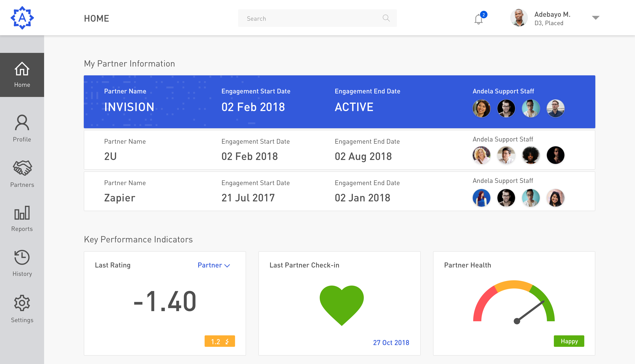Click the second 2U support staff avatar
The image size is (635, 364).
(x=506, y=155)
